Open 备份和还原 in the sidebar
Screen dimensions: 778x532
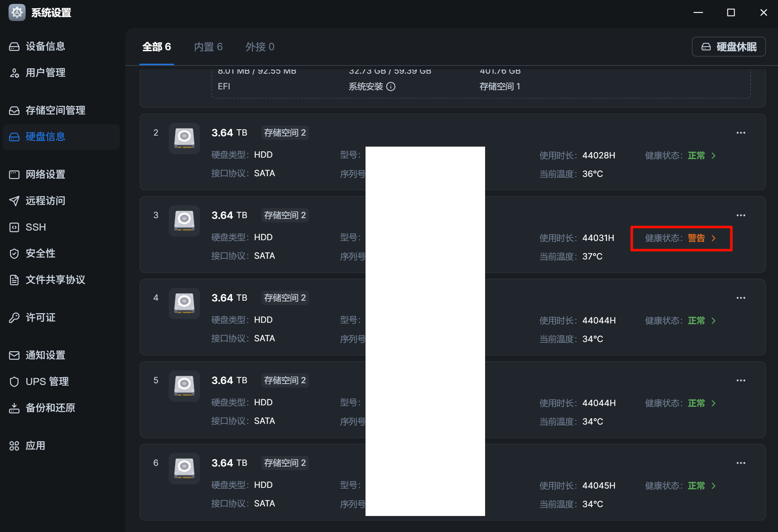point(50,408)
